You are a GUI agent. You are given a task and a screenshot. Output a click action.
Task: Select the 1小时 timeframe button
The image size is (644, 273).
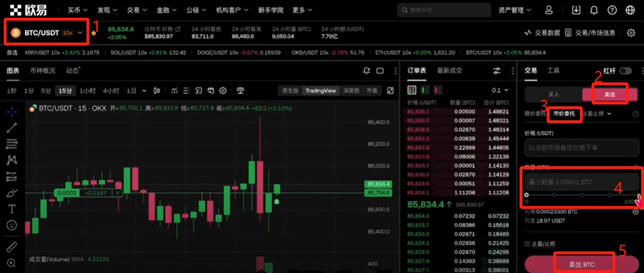87,90
